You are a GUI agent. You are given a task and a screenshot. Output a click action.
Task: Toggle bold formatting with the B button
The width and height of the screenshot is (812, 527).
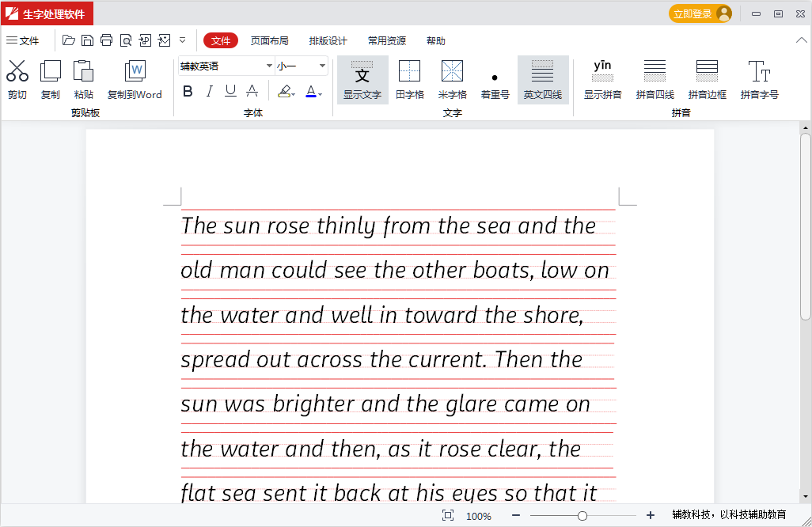pyautogui.click(x=188, y=91)
